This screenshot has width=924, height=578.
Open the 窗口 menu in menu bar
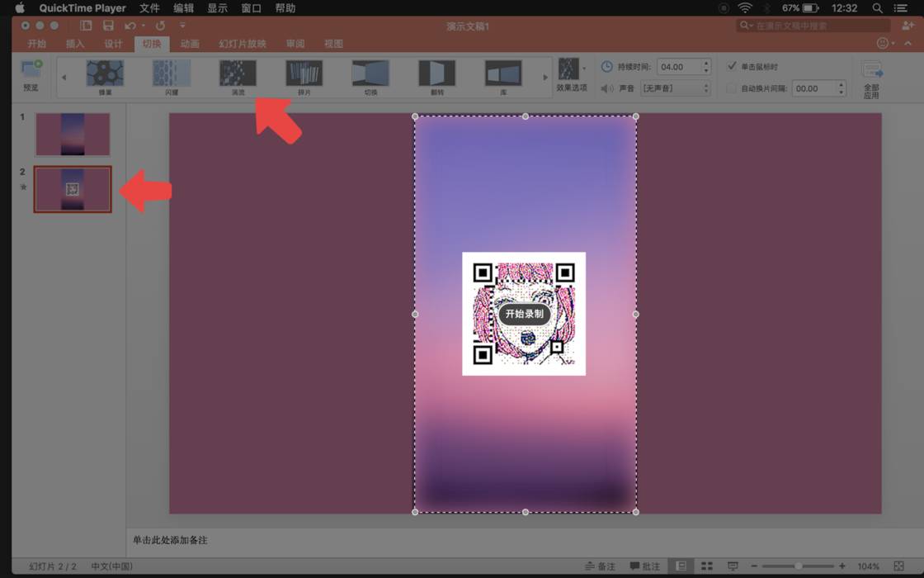tap(251, 8)
